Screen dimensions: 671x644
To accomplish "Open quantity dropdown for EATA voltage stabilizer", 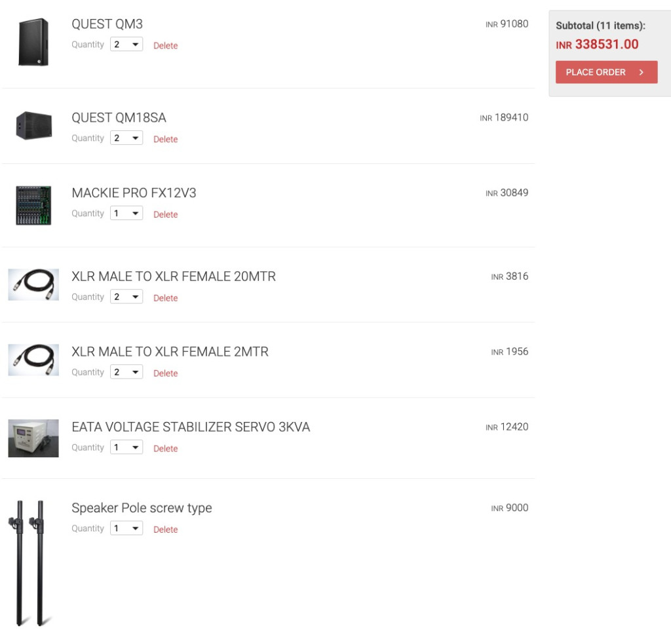I will pyautogui.click(x=126, y=447).
